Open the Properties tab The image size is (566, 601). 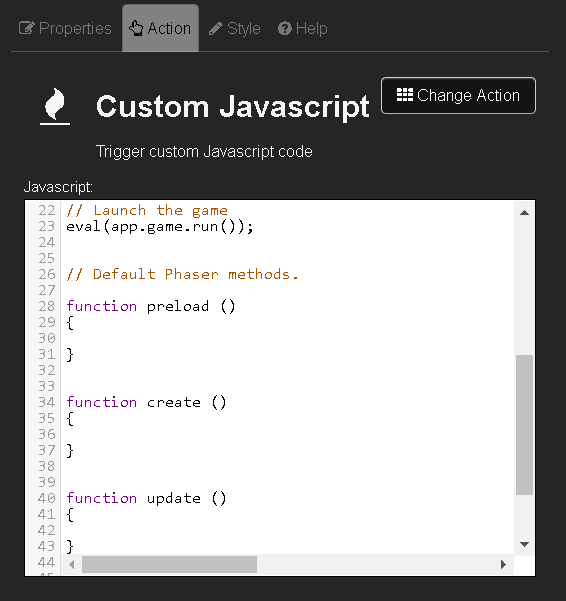tap(65, 28)
